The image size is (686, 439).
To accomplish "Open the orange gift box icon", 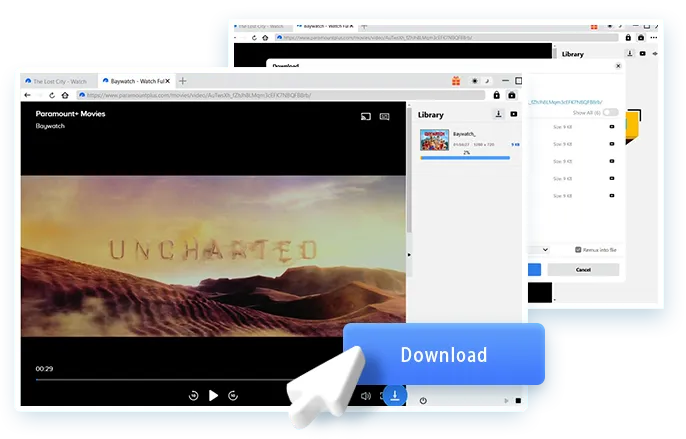I will 456,81.
